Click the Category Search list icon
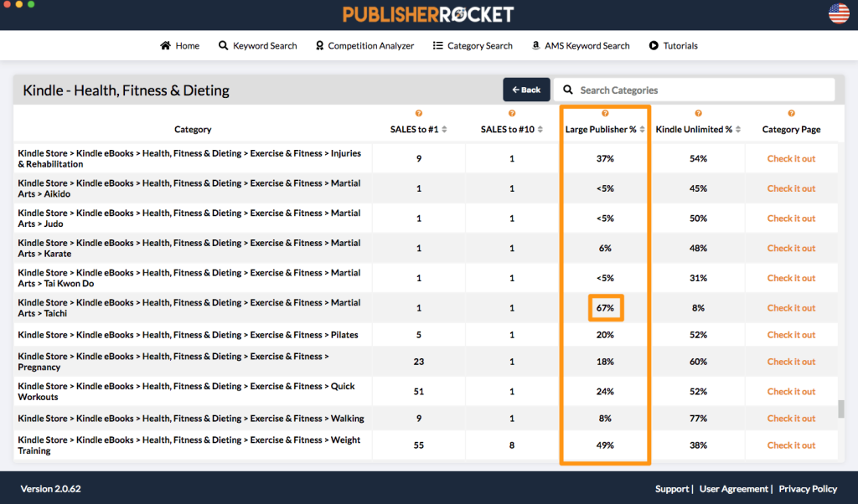The width and height of the screenshot is (858, 504). coord(437,45)
